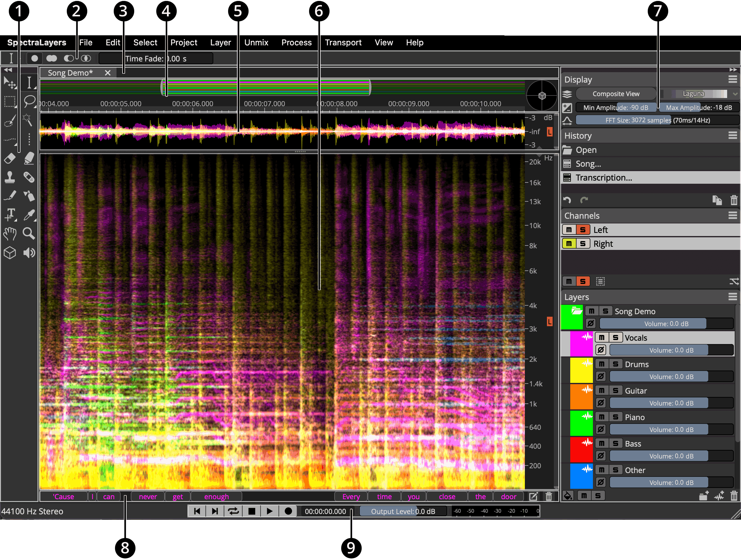Select the Zoom magnifier tool
The image size is (741, 560).
click(x=29, y=233)
